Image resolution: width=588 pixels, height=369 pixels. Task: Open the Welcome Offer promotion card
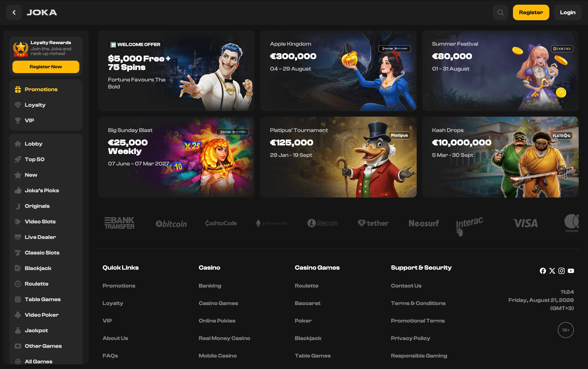[176, 71]
